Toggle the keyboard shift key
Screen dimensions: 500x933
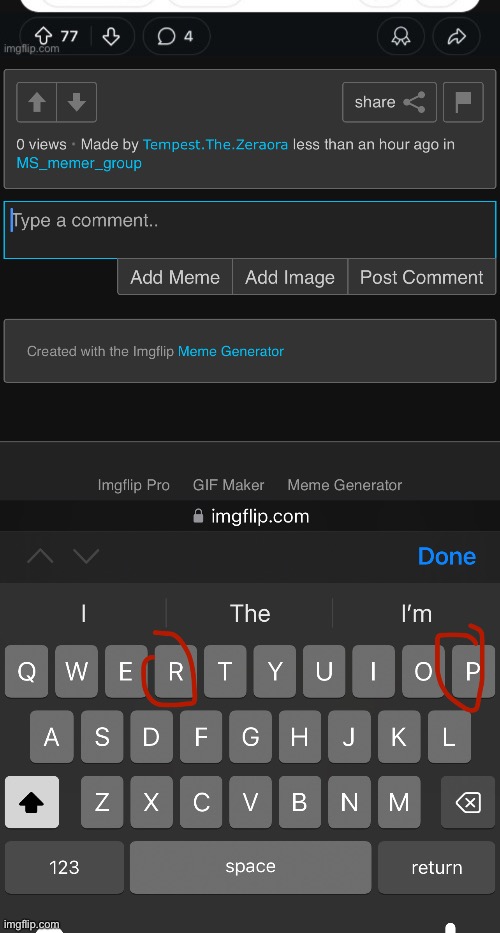[32, 803]
